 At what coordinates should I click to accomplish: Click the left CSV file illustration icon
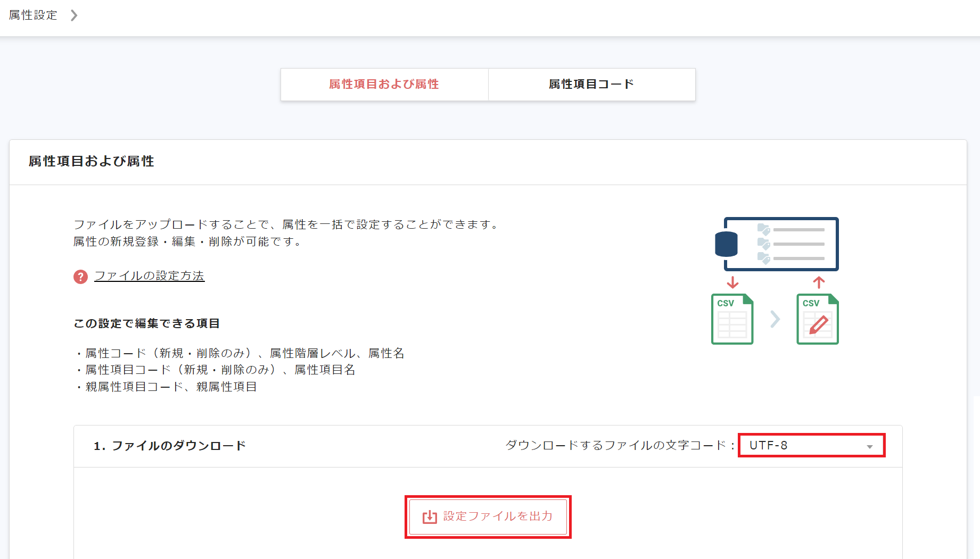(732, 319)
